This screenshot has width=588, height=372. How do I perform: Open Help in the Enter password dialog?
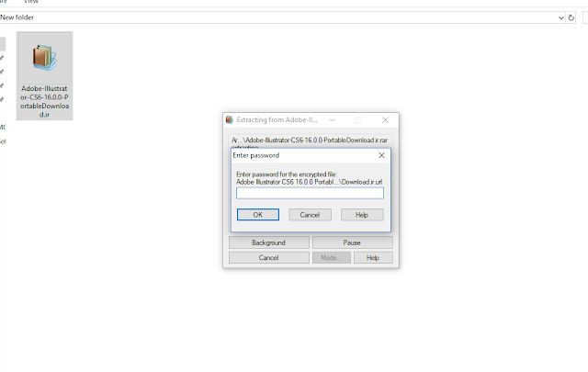362,215
